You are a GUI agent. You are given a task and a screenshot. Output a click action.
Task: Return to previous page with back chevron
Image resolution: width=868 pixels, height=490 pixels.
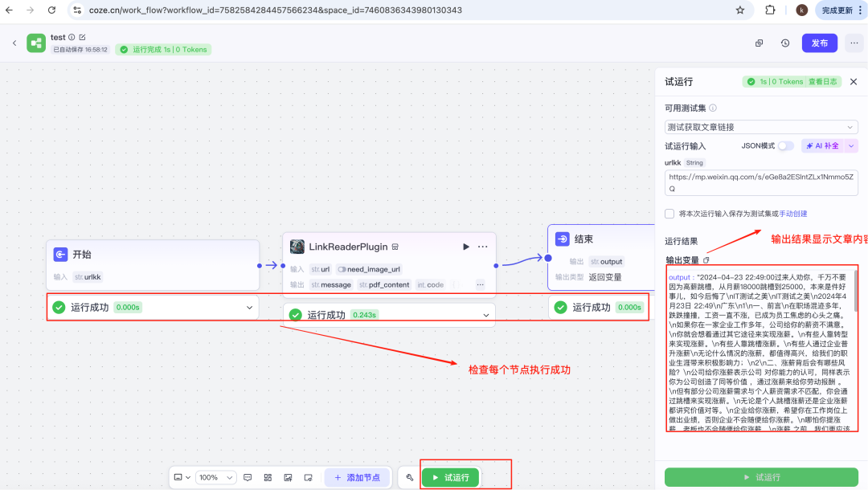click(x=14, y=43)
